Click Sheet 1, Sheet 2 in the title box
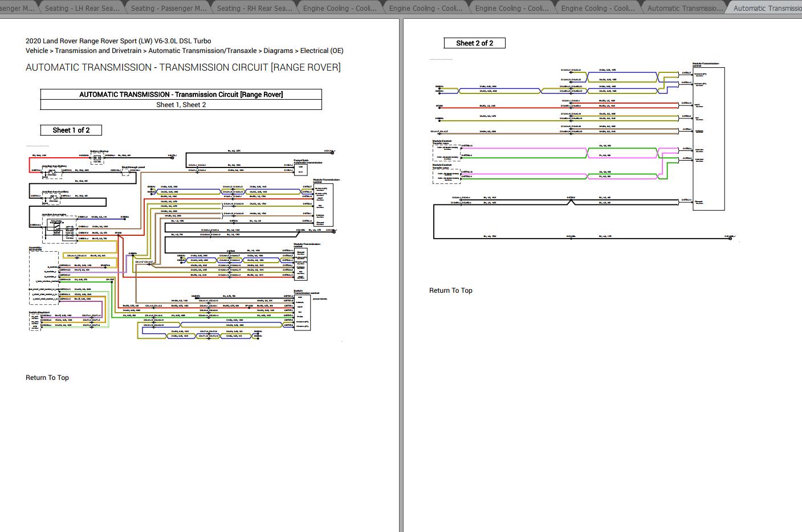802x532 pixels. 181,104
